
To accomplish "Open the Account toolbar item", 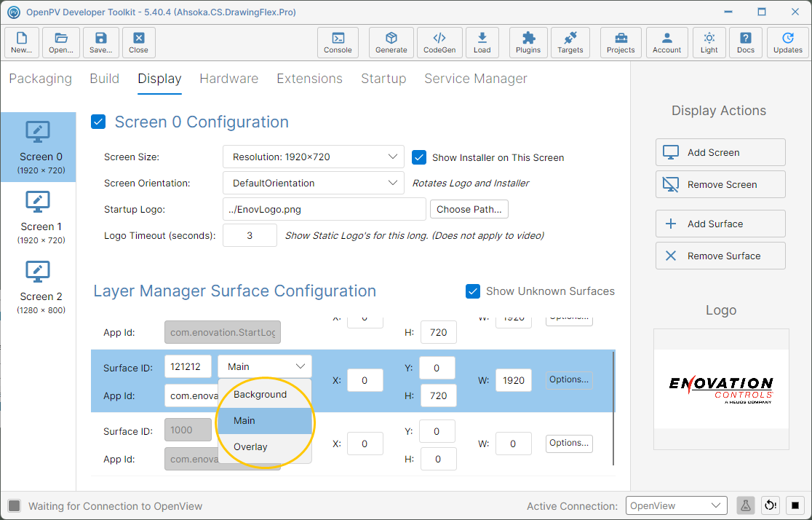I will click(667, 42).
